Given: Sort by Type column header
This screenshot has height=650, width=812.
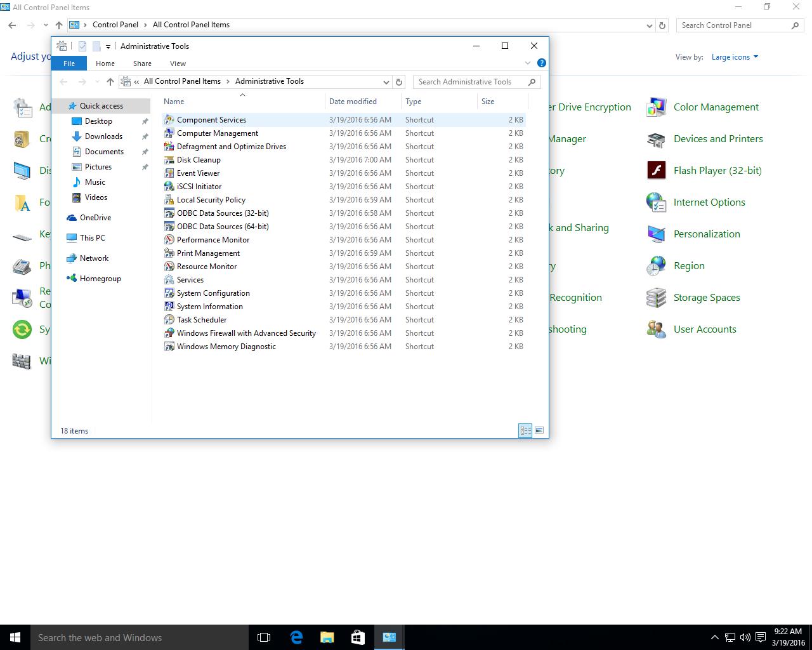Looking at the screenshot, I should (439, 102).
